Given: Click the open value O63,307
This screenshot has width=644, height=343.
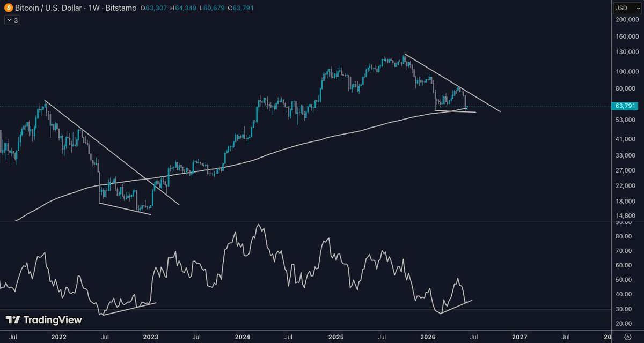Looking at the screenshot, I should pos(153,8).
